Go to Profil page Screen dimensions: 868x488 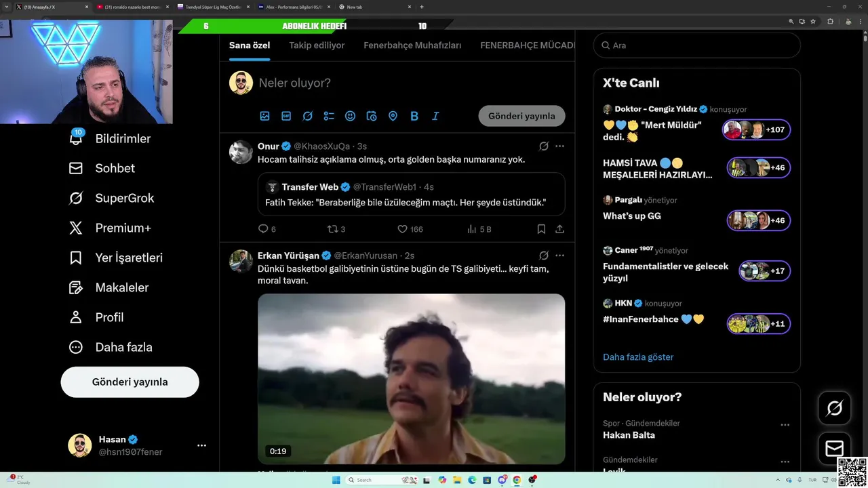[x=96, y=317]
